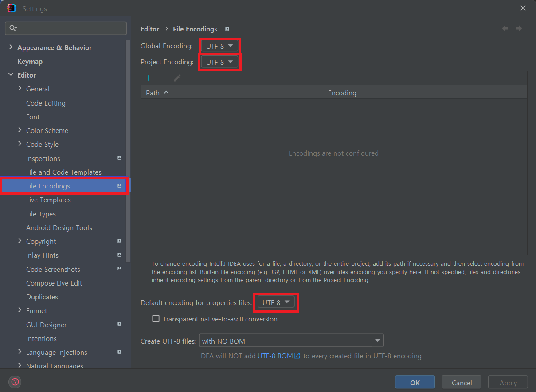Expand the General node
Screen dimensions: 536x392
20,89
